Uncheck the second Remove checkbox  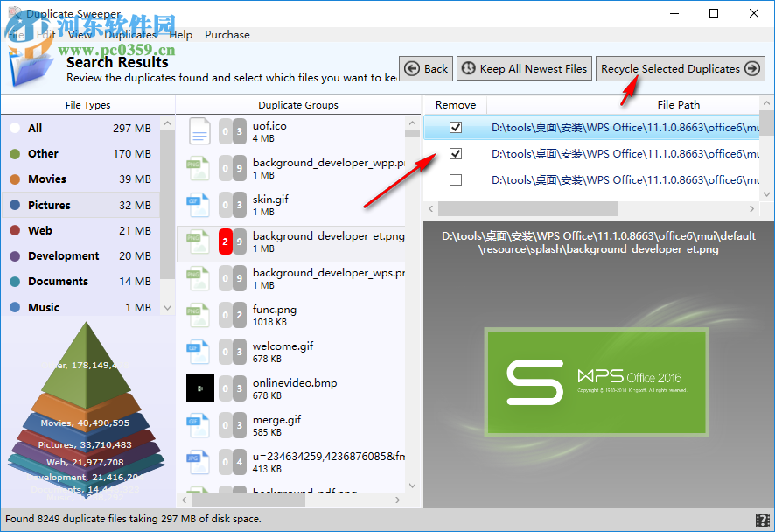coord(455,153)
